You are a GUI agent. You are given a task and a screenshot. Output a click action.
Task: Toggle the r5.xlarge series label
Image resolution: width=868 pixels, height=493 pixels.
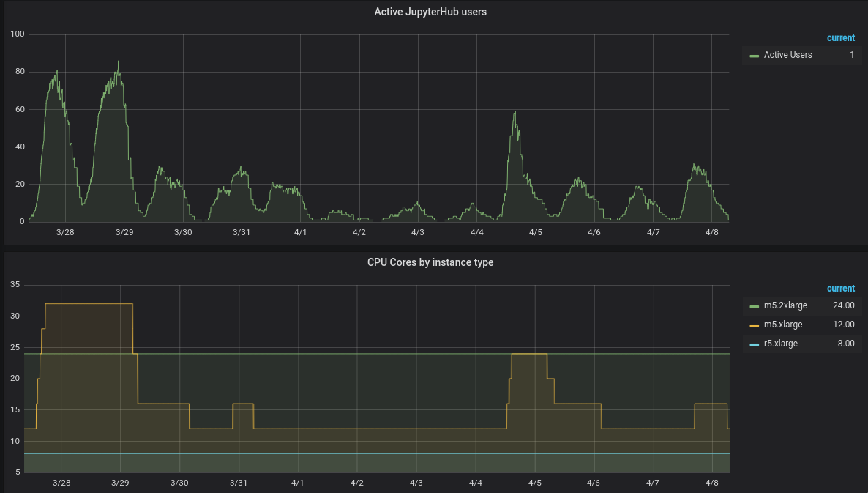pos(780,344)
